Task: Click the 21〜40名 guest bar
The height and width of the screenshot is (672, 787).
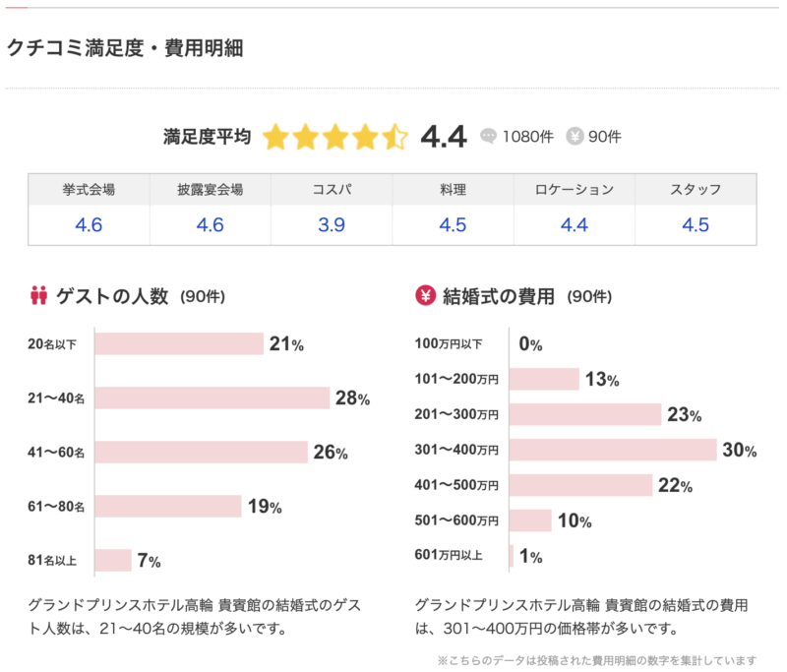Action: pos(212,398)
